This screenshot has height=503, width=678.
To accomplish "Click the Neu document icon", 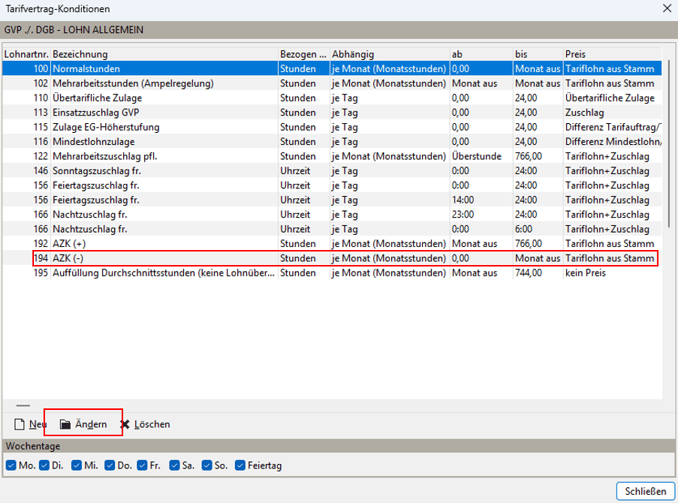I will tap(19, 424).
